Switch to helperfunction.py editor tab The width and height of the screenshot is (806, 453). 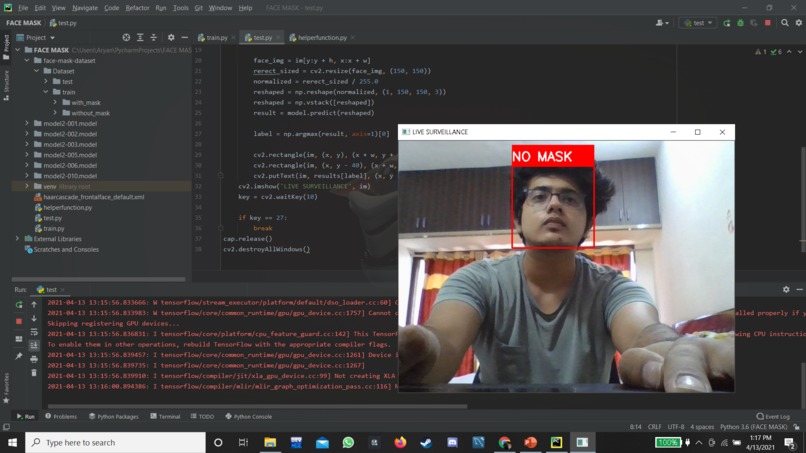click(318, 38)
